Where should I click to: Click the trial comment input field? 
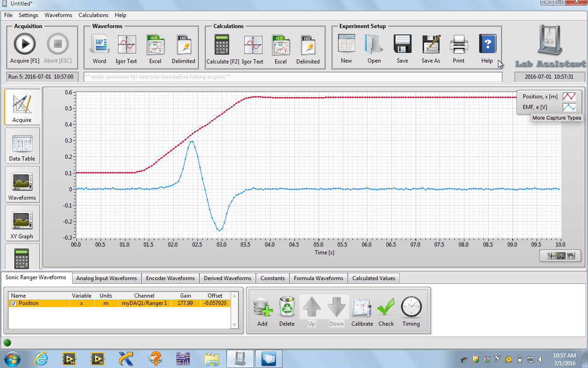[293, 77]
